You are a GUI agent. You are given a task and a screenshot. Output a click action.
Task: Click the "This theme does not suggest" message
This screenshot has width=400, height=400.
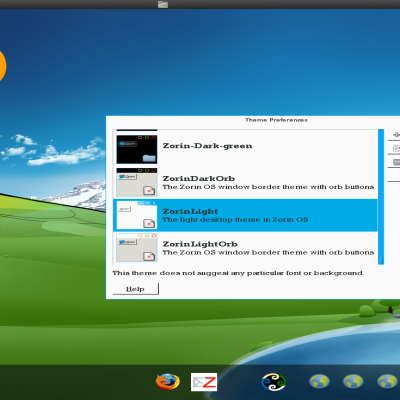(238, 273)
